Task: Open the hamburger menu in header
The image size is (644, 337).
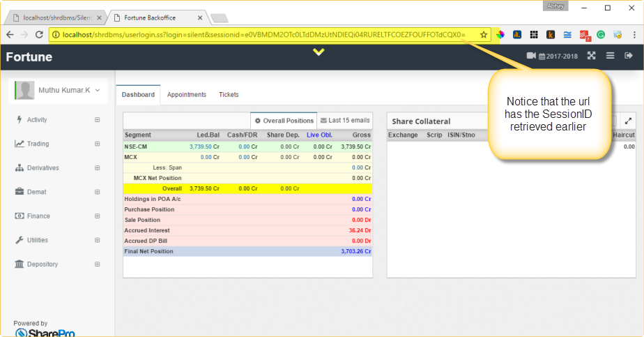Action: pos(610,56)
